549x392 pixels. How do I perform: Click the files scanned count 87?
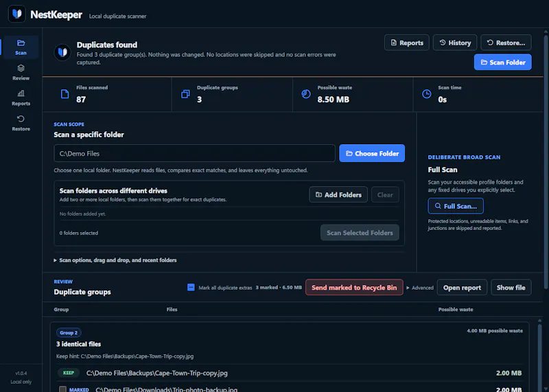pyautogui.click(x=81, y=100)
